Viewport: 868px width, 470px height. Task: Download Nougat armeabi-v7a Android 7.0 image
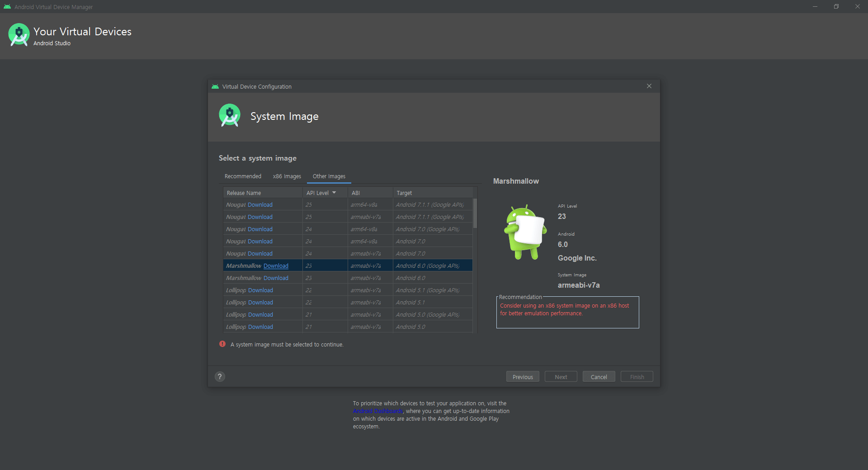[260, 254]
